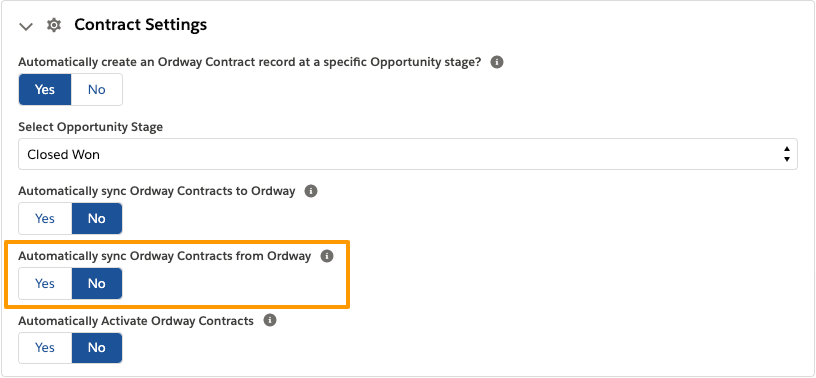Click the Select Opportunity Stage label

click(91, 127)
